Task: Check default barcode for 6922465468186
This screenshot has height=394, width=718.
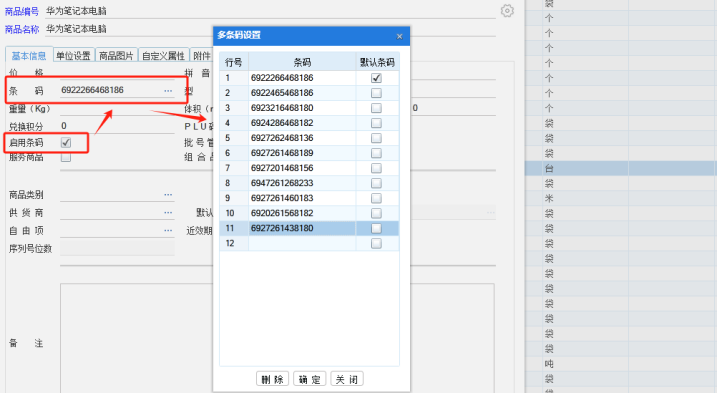Action: pyautogui.click(x=376, y=93)
